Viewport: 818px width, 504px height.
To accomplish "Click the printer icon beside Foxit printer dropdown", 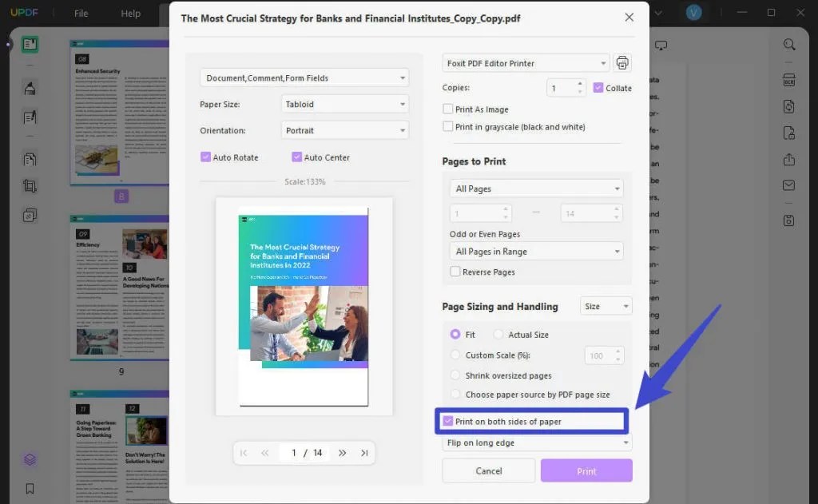I will pos(622,62).
